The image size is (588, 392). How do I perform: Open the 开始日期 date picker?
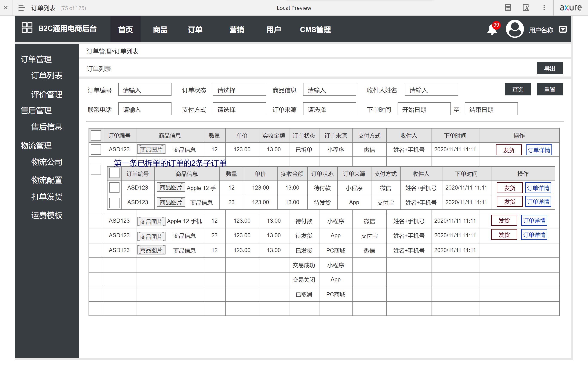[x=424, y=109]
